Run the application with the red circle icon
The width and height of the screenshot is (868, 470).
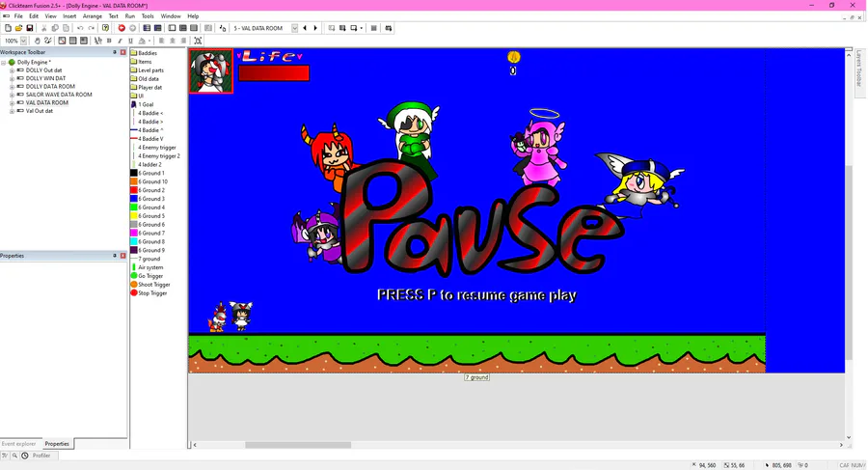pos(122,28)
